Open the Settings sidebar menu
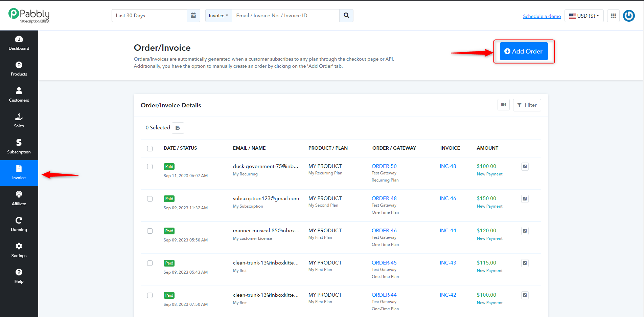 (x=19, y=251)
